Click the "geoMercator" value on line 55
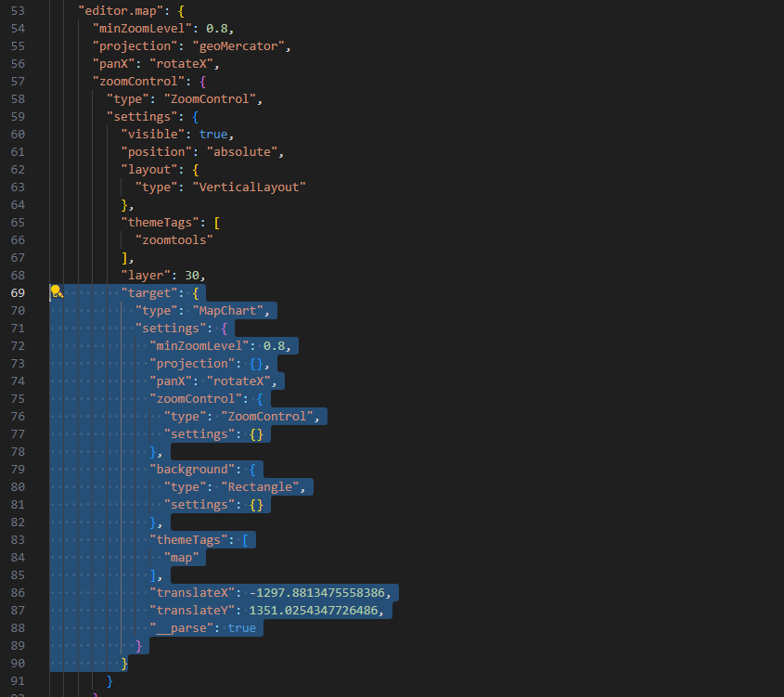Image resolution: width=784 pixels, height=697 pixels. (x=238, y=45)
